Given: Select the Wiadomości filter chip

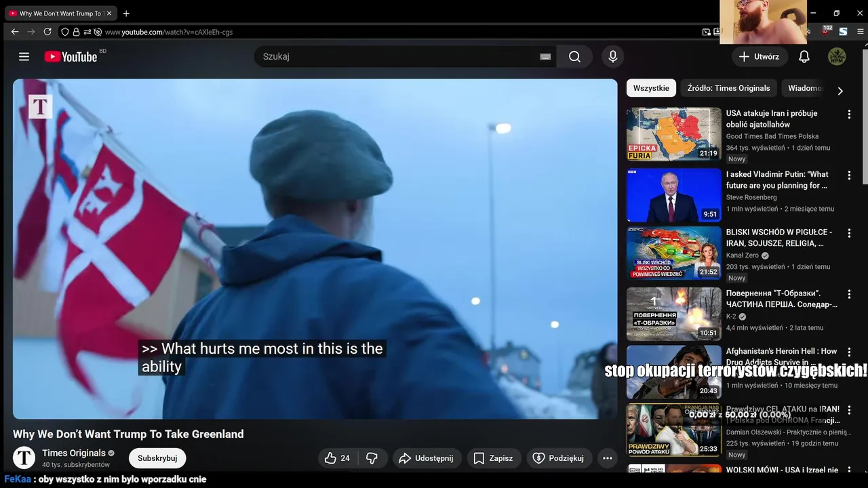Looking at the screenshot, I should click(x=805, y=88).
